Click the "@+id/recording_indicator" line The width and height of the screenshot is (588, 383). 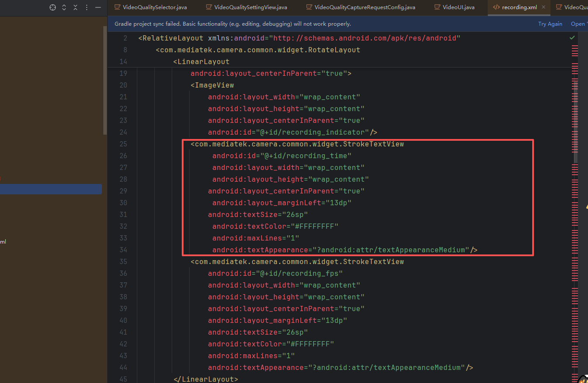tap(292, 132)
